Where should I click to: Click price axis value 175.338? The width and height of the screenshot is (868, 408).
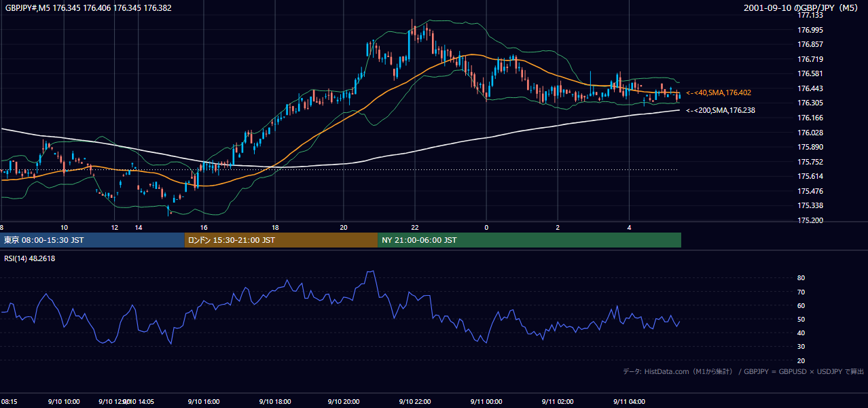[811, 205]
